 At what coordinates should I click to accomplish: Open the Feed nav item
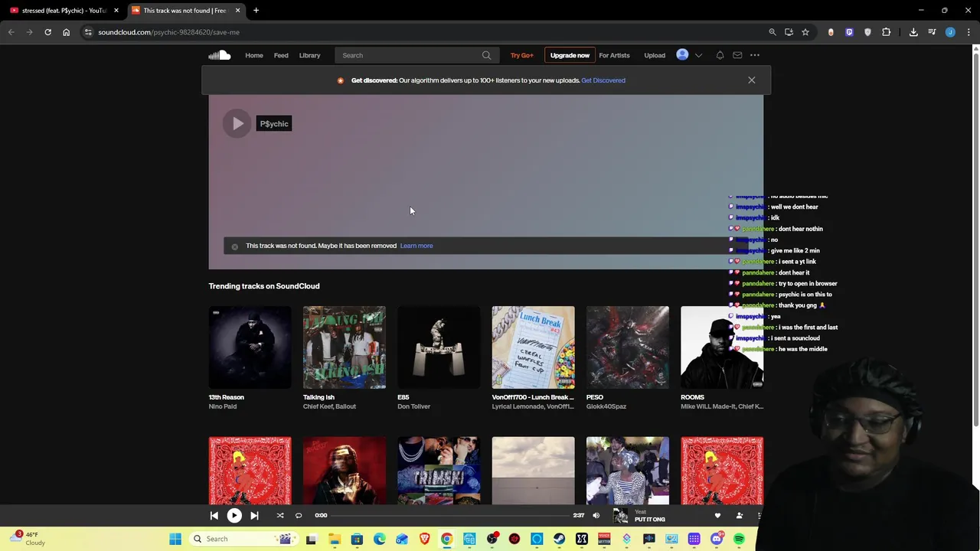point(281,55)
